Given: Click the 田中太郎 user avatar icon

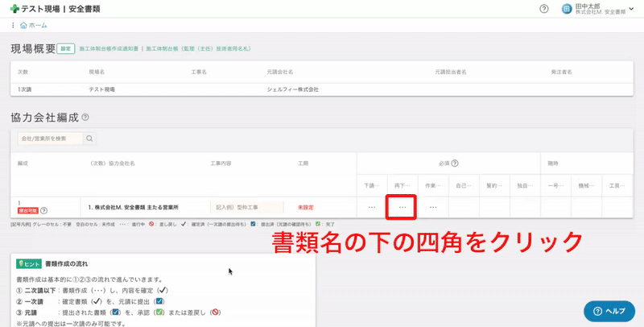Looking at the screenshot, I should coord(567,9).
